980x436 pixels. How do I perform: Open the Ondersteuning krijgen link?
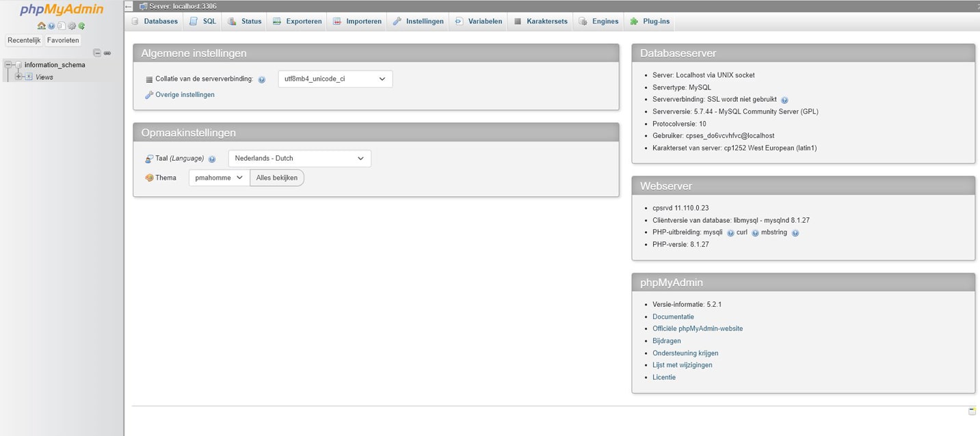tap(685, 353)
